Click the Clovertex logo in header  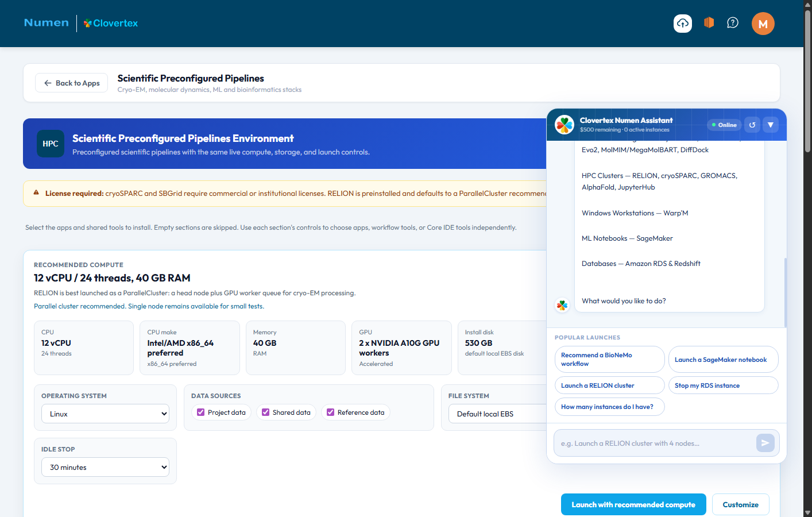pyautogui.click(x=111, y=23)
